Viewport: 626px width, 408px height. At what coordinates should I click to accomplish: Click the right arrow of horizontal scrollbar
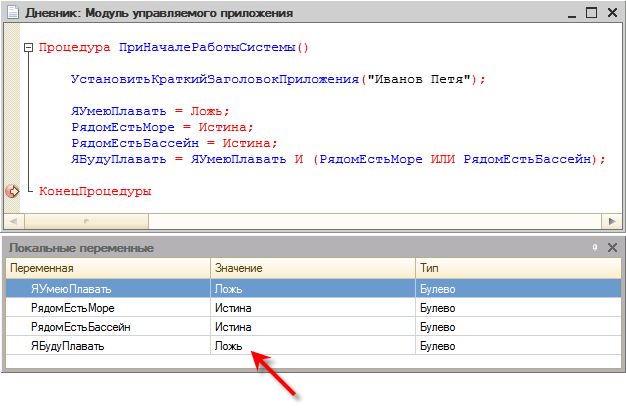coord(612,221)
